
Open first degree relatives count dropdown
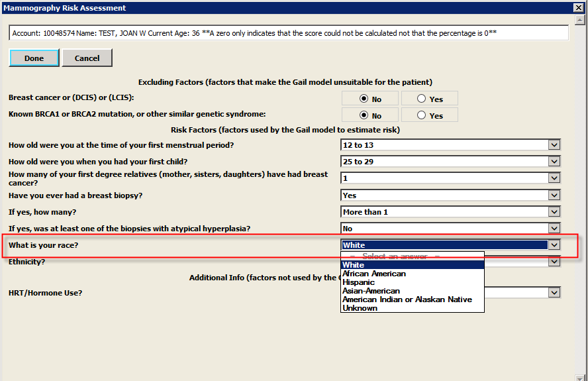(554, 178)
